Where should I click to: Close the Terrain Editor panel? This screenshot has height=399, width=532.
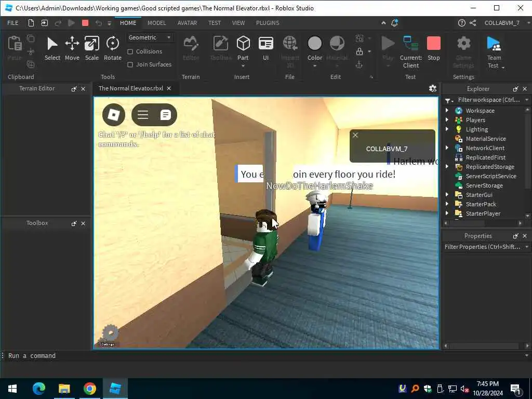[x=83, y=89]
